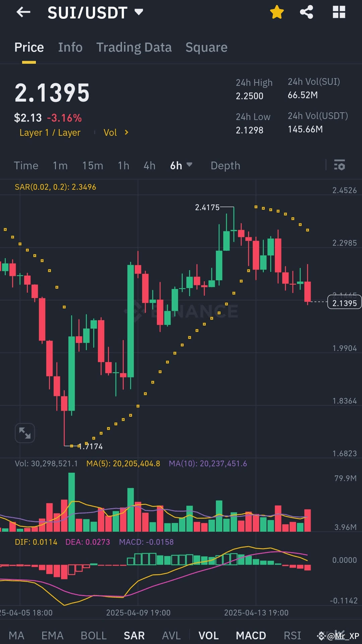Open chart settings icon beside Depth
This screenshot has height=644, width=362.
pyautogui.click(x=340, y=165)
